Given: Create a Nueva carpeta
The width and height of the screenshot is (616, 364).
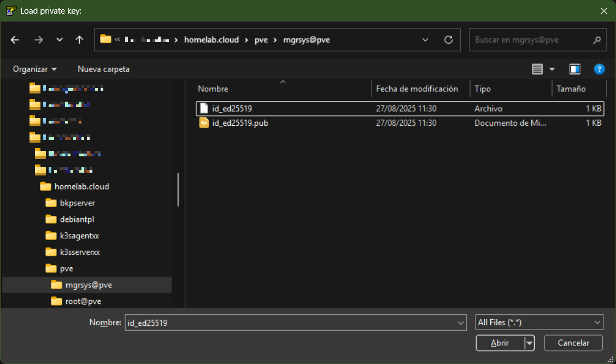Looking at the screenshot, I should coord(103,69).
